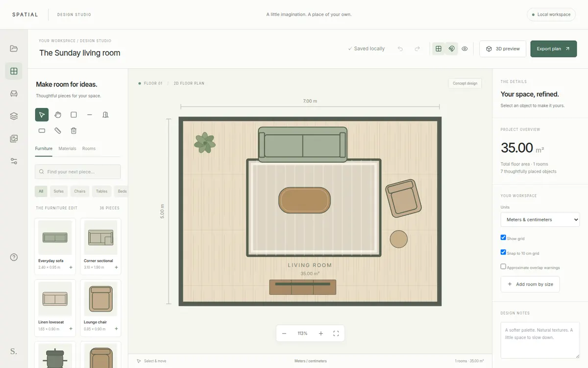This screenshot has height=368, width=588.
Task: Toggle the grid button in header toolbar
Action: [x=439, y=49]
